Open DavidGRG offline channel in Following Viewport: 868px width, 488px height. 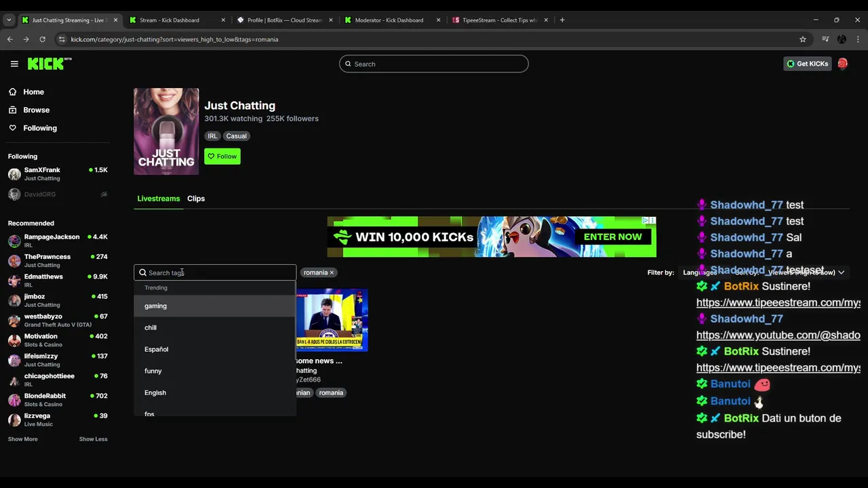tap(58, 195)
